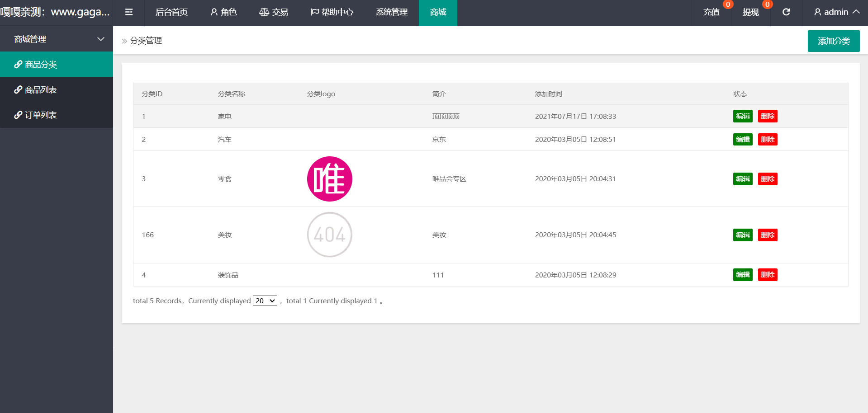Edit the 家电 category row
Image resolution: width=868 pixels, height=413 pixels.
742,116
